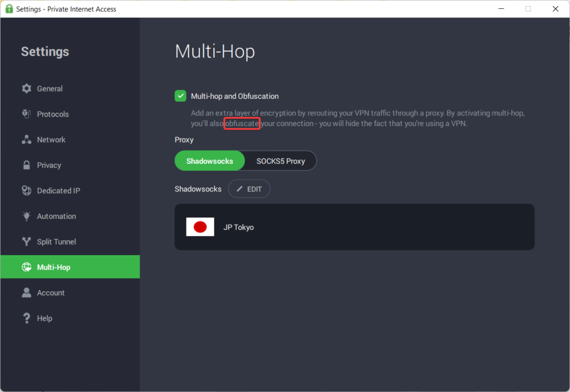The image size is (570, 392).
Task: Switch proxy to SOCKS5 Proxy
Action: [281, 161]
